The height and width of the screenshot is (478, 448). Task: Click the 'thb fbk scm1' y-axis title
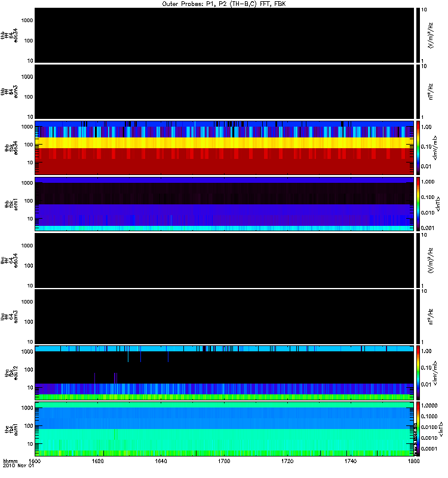11,204
